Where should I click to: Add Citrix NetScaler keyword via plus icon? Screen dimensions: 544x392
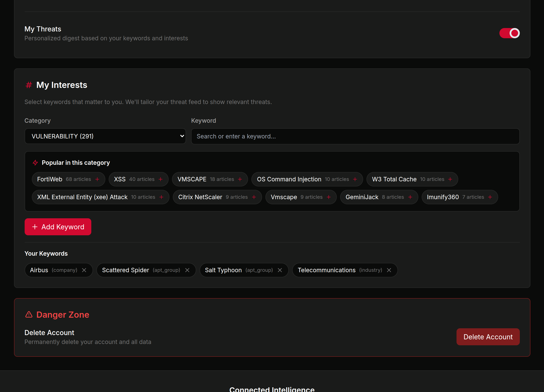pyautogui.click(x=254, y=197)
